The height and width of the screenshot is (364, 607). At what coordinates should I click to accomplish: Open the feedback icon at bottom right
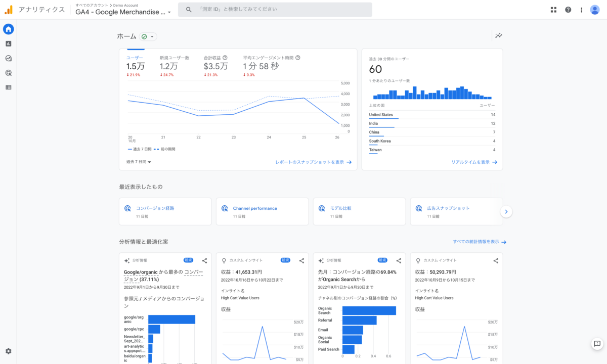tap(597, 344)
